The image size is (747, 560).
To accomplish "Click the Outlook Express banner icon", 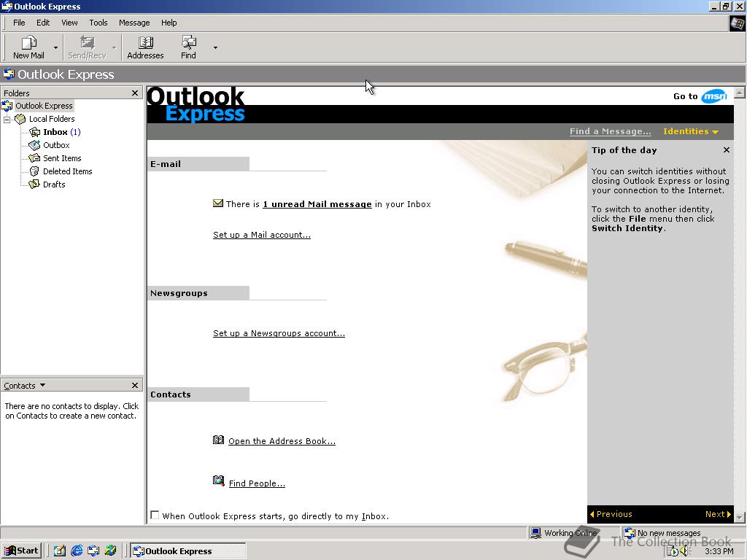I will click(9, 74).
